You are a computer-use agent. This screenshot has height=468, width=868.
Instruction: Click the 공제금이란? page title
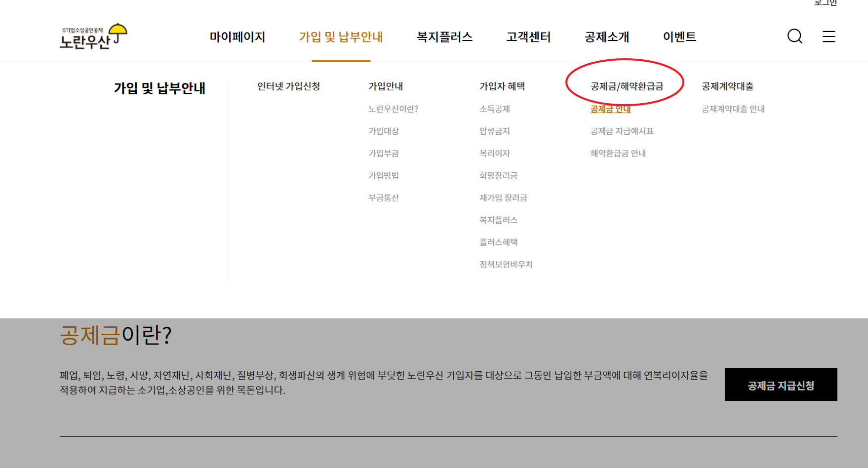coord(116,335)
